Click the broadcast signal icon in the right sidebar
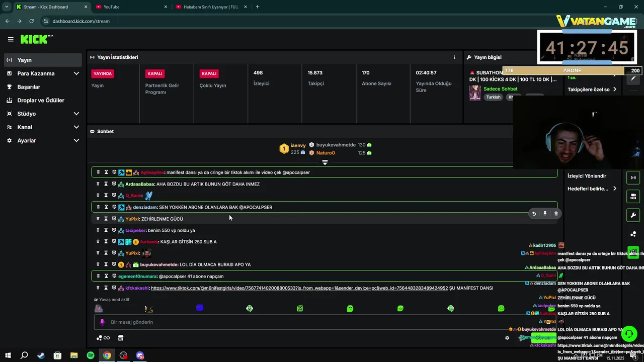The height and width of the screenshot is (362, 644). coord(633,177)
